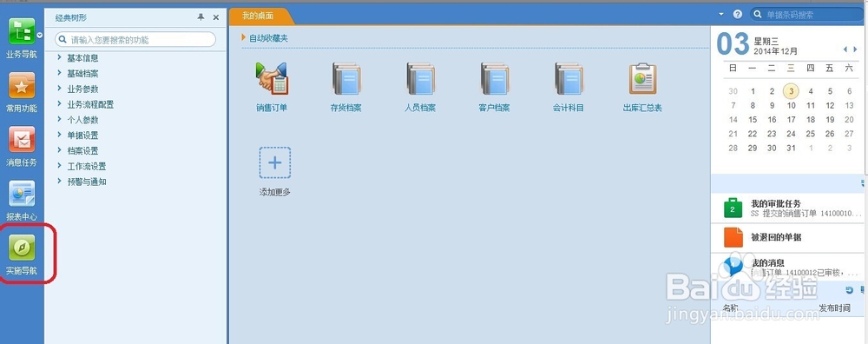The image size is (868, 344).
Task: Open 出库汇总表 clipboard icon
Action: tap(642, 79)
